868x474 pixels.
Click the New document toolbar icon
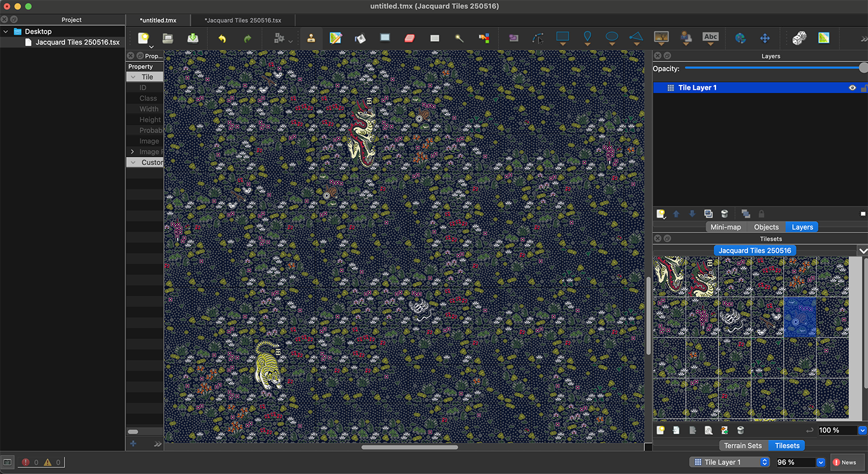click(143, 38)
